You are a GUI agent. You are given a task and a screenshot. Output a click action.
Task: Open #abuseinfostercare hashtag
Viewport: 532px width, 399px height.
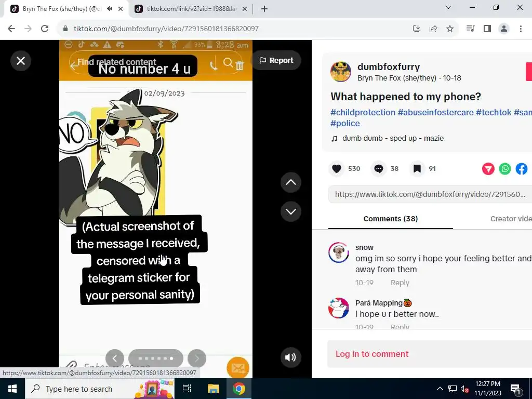coord(435,112)
